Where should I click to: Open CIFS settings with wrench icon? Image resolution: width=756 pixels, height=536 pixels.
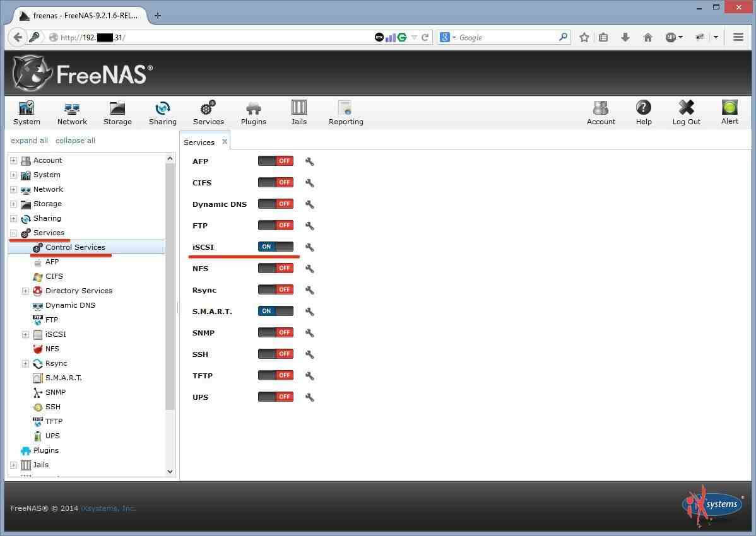[310, 183]
